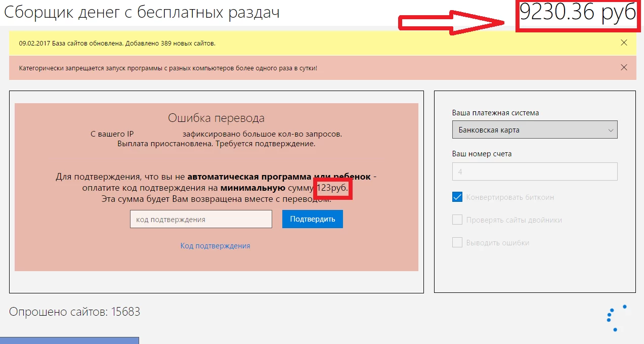Image resolution: width=644 pixels, height=344 pixels.
Task: Open the Банковская карта payment system dropdown
Action: [x=535, y=130]
